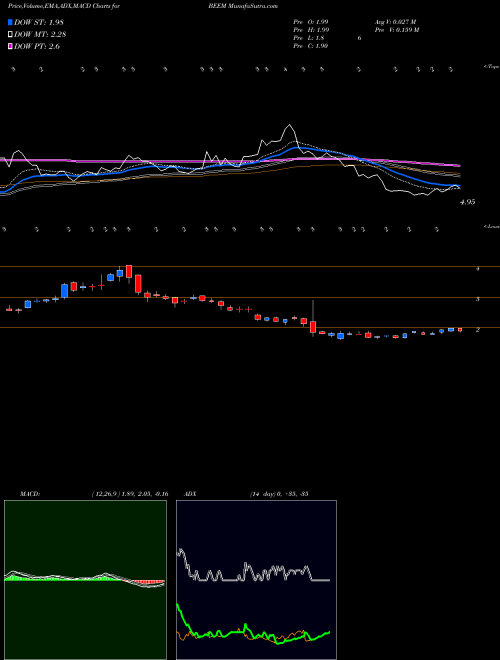Click the long-wick red candle near price level 2
Viewport: 500px width, 660px height.
(313, 327)
